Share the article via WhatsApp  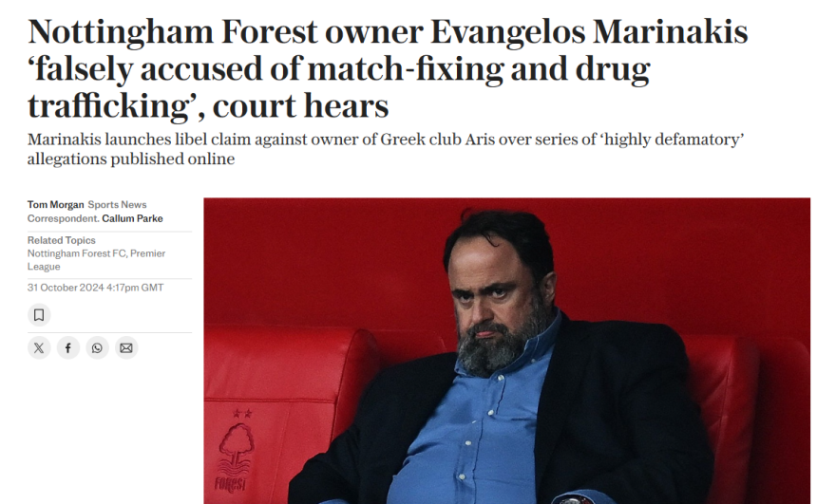[x=97, y=348]
